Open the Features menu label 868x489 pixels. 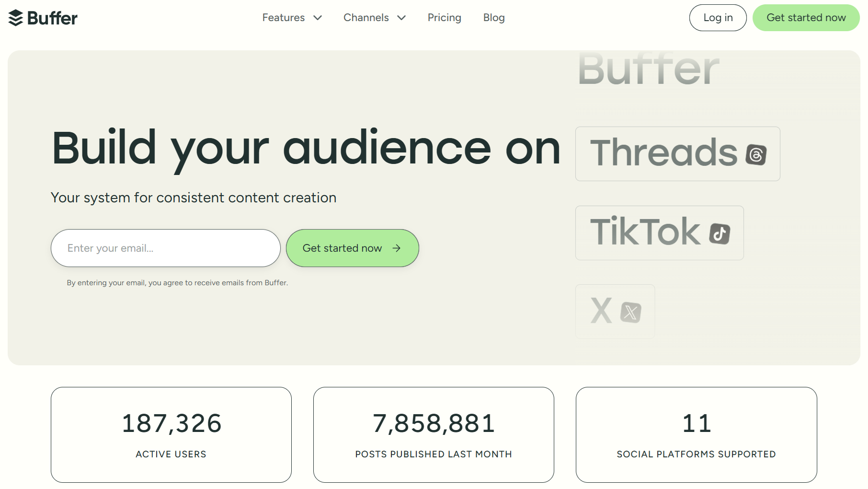[x=284, y=18]
